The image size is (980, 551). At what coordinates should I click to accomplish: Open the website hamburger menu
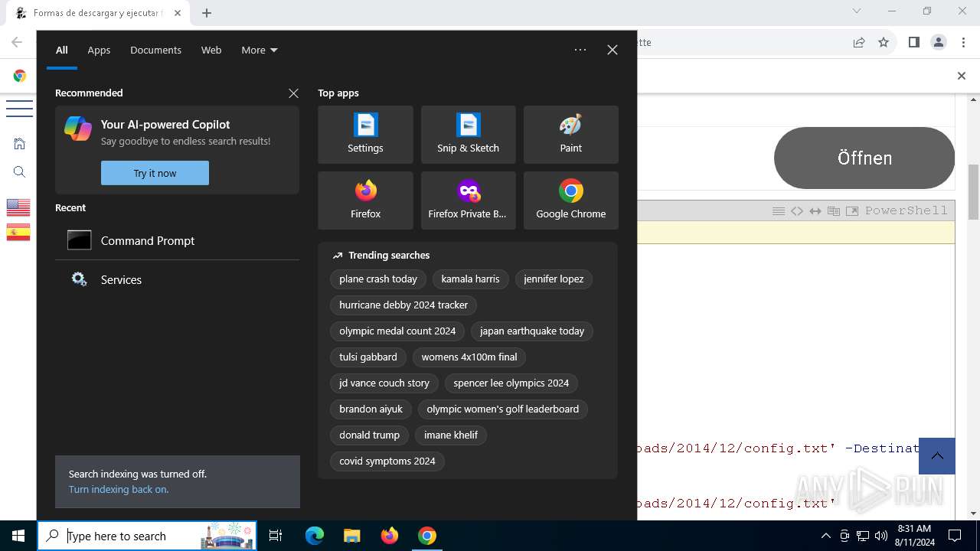pyautogui.click(x=19, y=109)
